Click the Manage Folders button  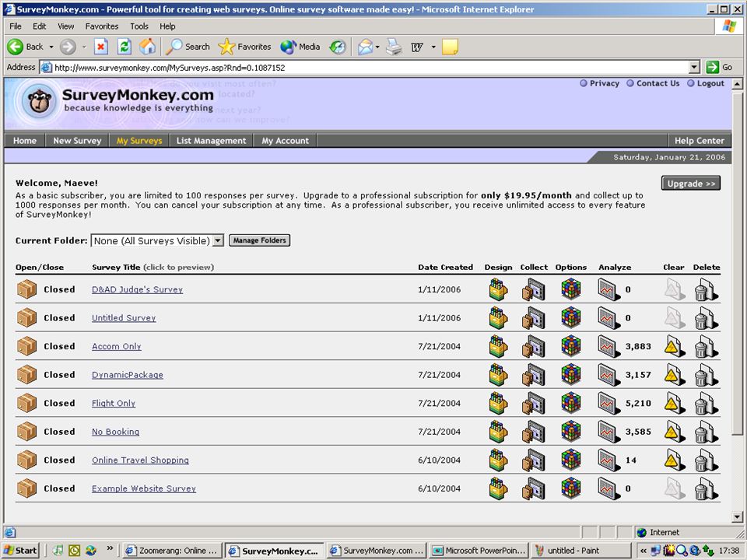(x=259, y=240)
